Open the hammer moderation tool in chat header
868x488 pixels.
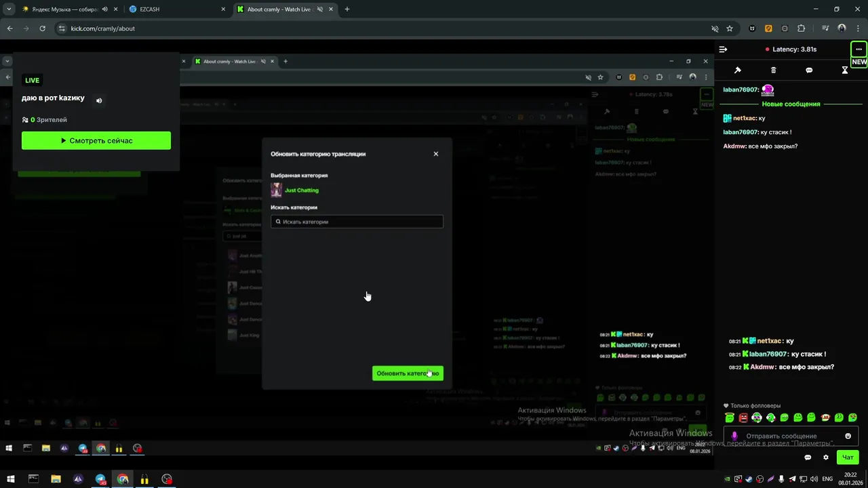[738, 70]
